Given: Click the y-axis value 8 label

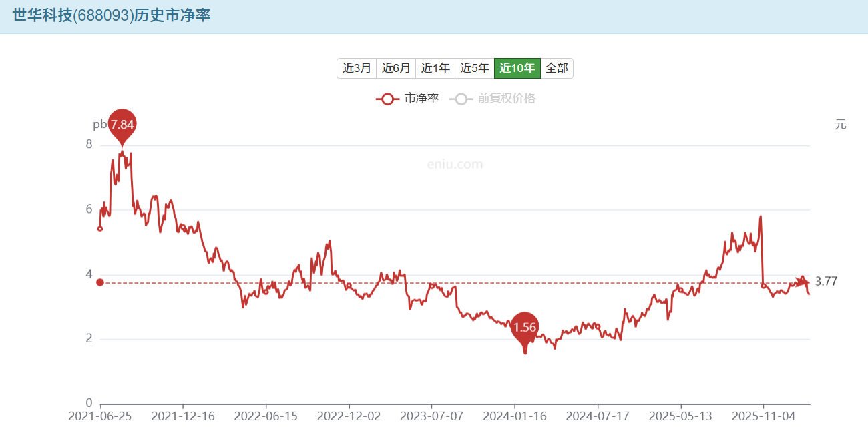Looking at the screenshot, I should 89,145.
